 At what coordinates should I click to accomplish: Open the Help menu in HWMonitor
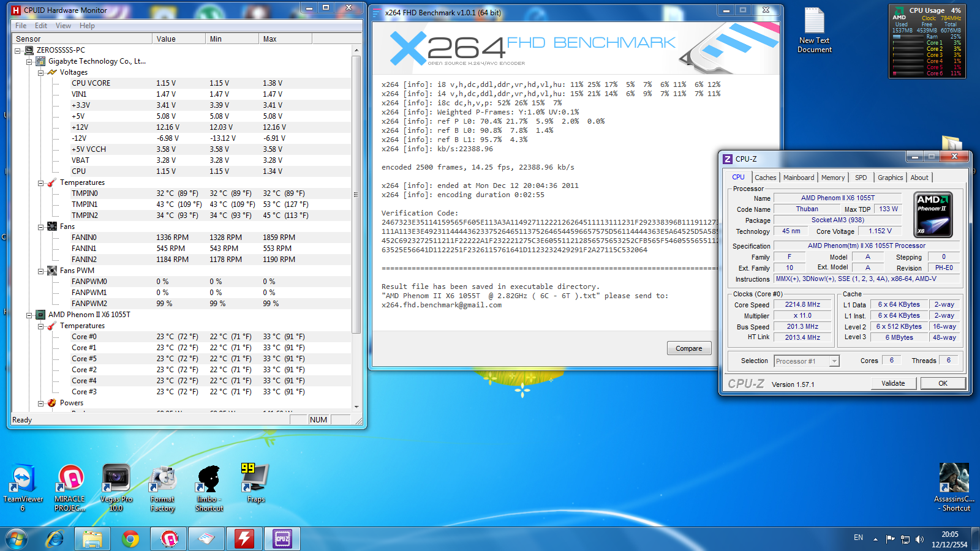[87, 26]
